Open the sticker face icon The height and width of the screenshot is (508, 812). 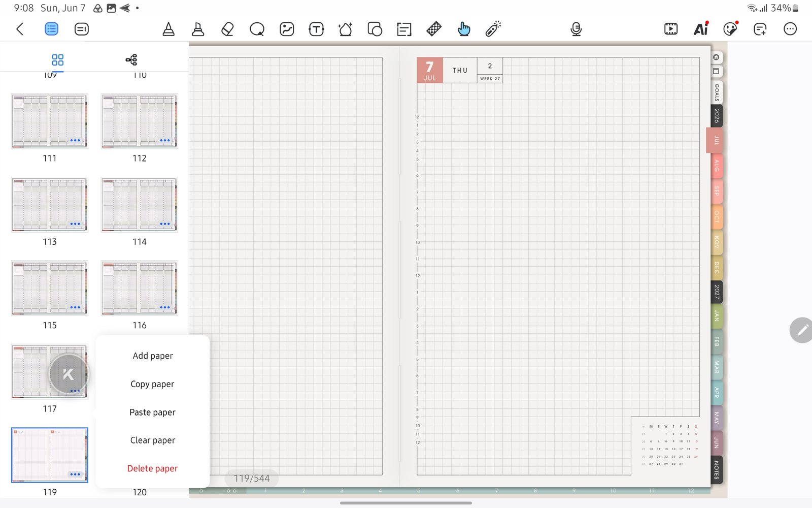coord(730,29)
